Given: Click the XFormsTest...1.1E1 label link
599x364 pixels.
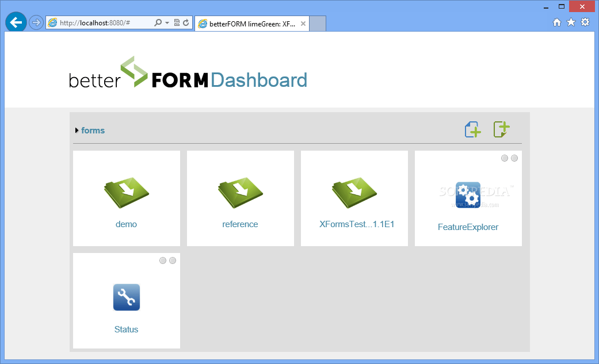Looking at the screenshot, I should coord(357,224).
